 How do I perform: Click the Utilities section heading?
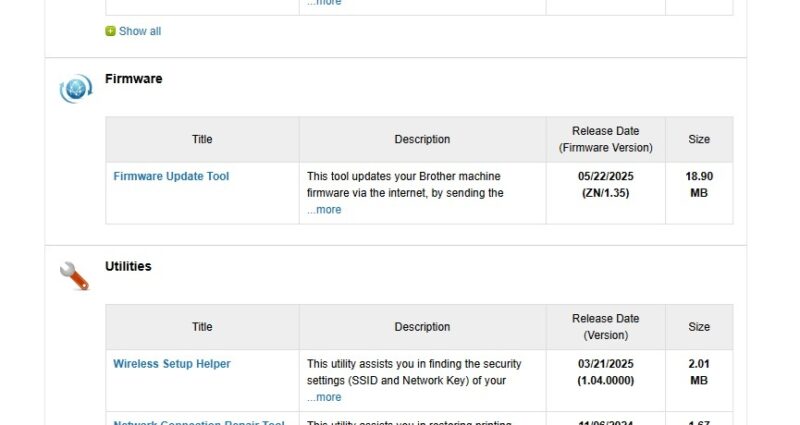click(128, 266)
